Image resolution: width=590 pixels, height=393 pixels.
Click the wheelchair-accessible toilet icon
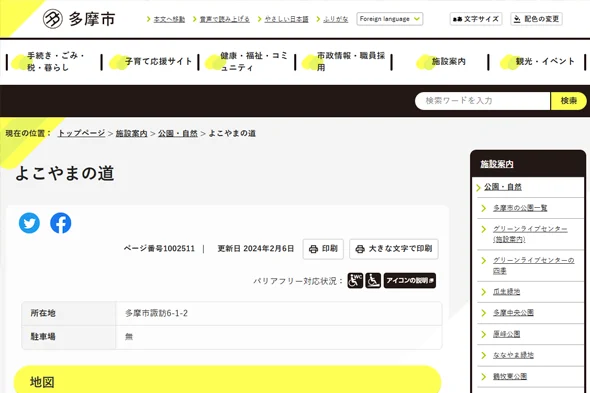[355, 280]
